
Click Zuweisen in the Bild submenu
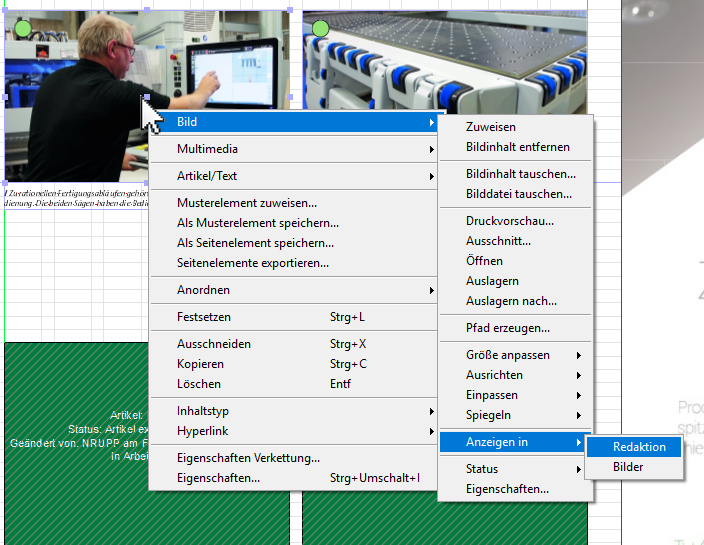click(491, 127)
